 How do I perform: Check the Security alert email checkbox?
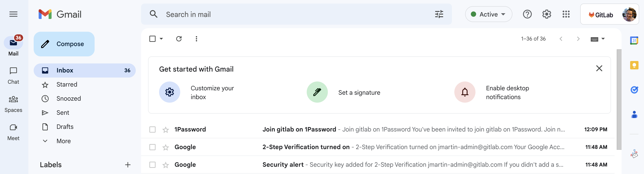(152, 165)
